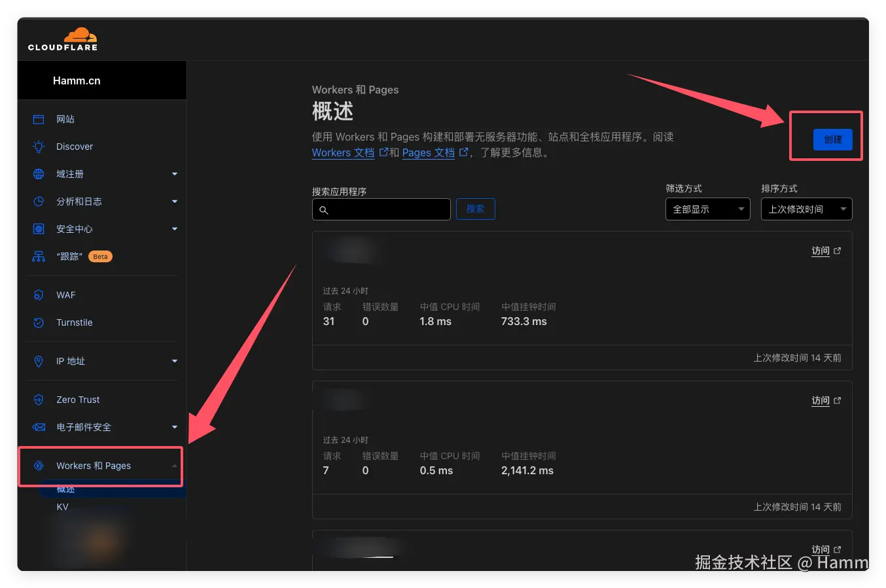Click the 创建 button
886x588 pixels.
pos(832,139)
